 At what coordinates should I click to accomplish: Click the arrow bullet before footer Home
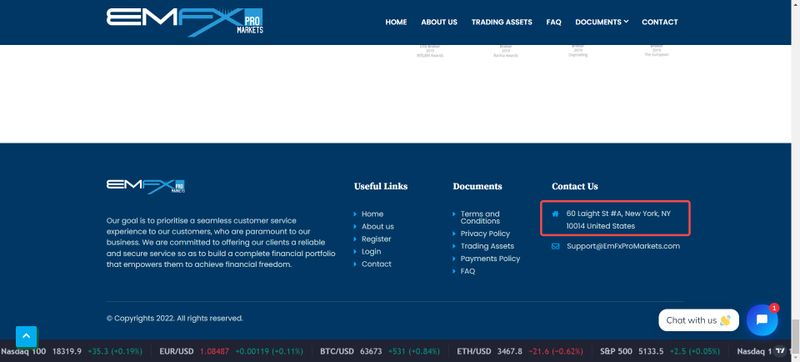[x=355, y=214]
